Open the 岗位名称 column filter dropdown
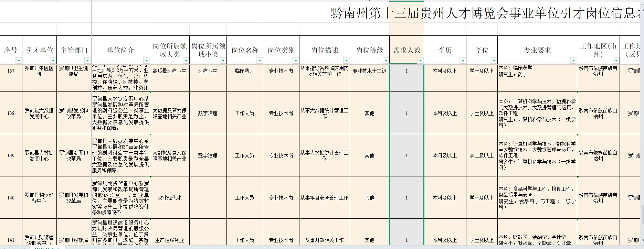 tap(260, 61)
